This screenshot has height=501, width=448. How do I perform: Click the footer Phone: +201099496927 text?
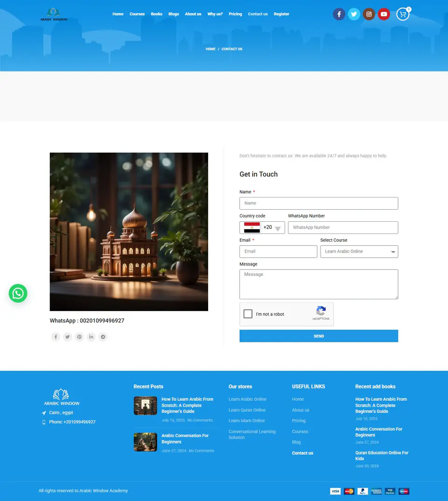[72, 422]
